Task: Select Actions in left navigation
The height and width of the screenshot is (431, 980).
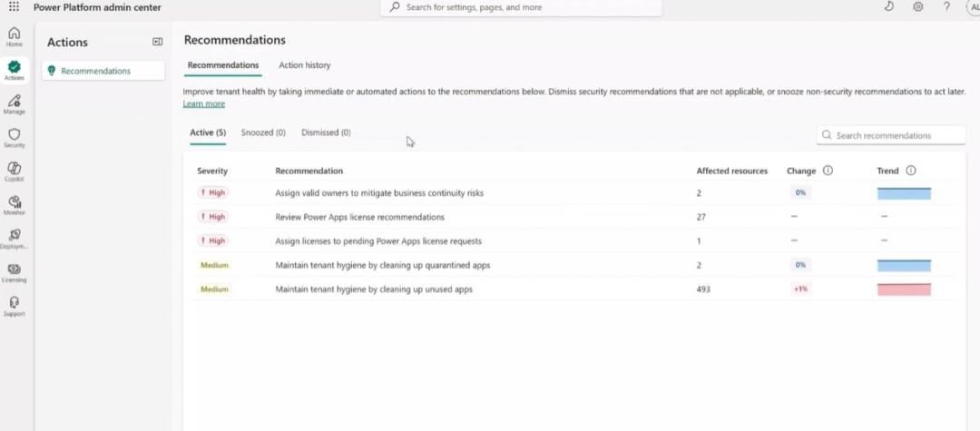Action: [x=14, y=71]
